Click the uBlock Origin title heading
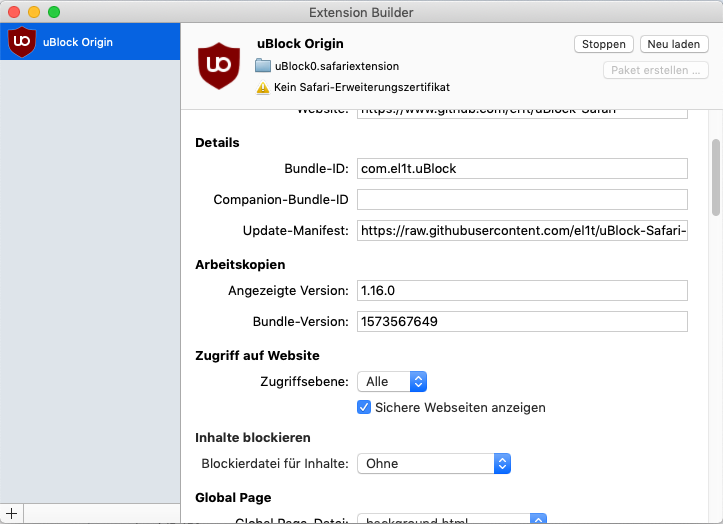Viewport: 723px width, 524px height. [300, 43]
